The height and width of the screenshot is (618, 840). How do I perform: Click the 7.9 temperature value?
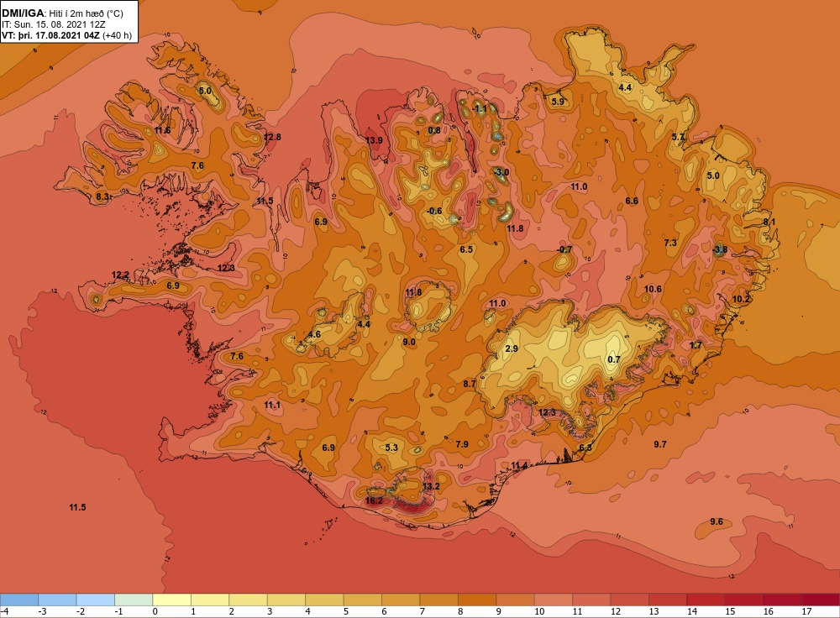462,444
